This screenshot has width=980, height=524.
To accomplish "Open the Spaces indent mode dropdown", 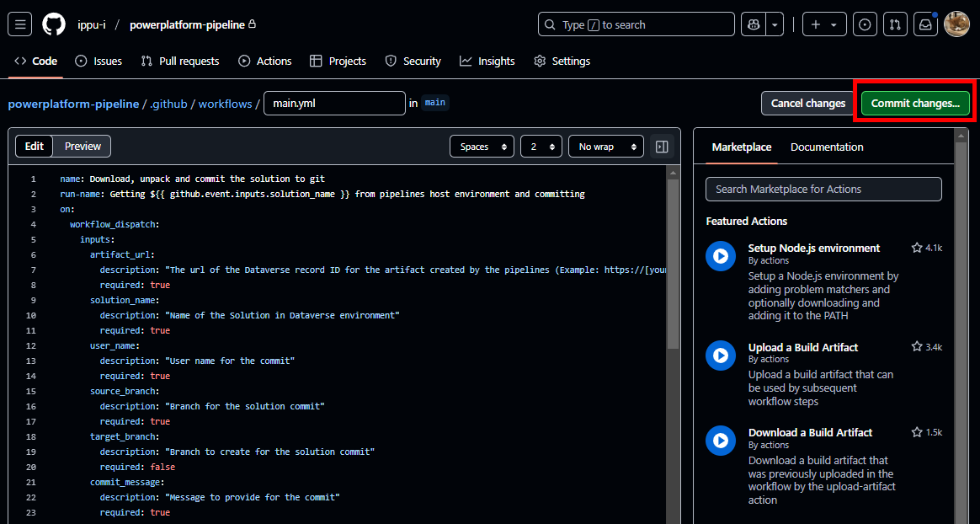I will [482, 146].
